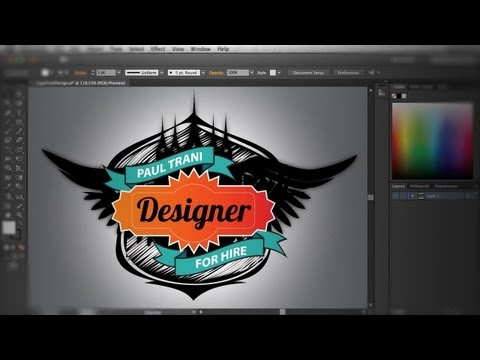
Task: Select the Column Graph tool
Action: pyautogui.click(x=19, y=197)
